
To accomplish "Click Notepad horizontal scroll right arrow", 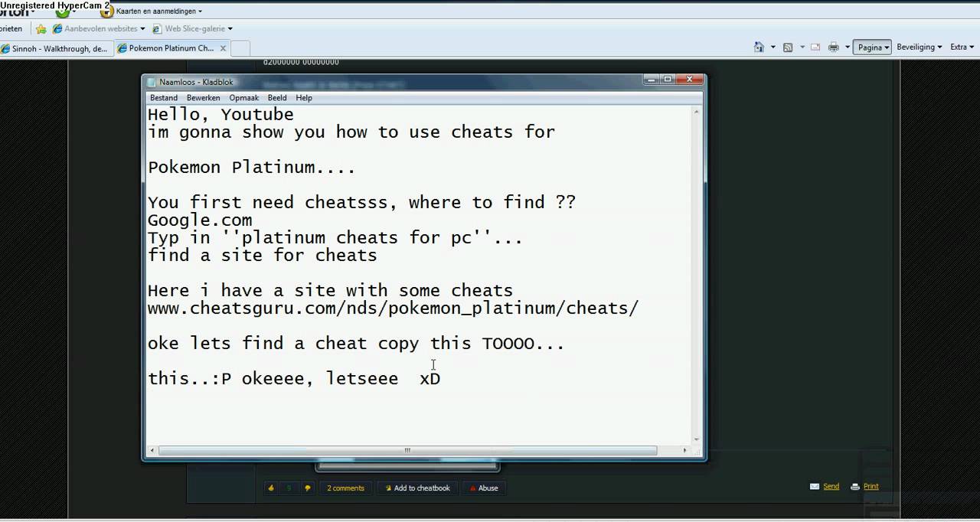I will pyautogui.click(x=686, y=450).
